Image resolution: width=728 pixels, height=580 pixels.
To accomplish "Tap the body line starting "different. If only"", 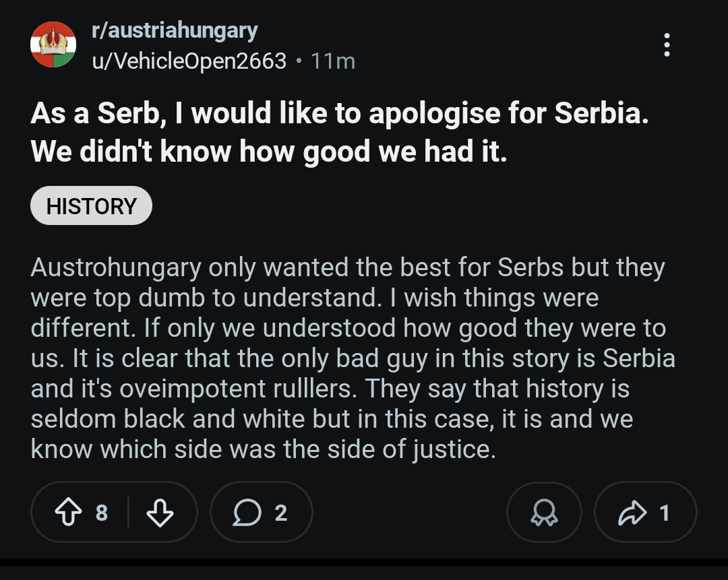I will click(348, 328).
